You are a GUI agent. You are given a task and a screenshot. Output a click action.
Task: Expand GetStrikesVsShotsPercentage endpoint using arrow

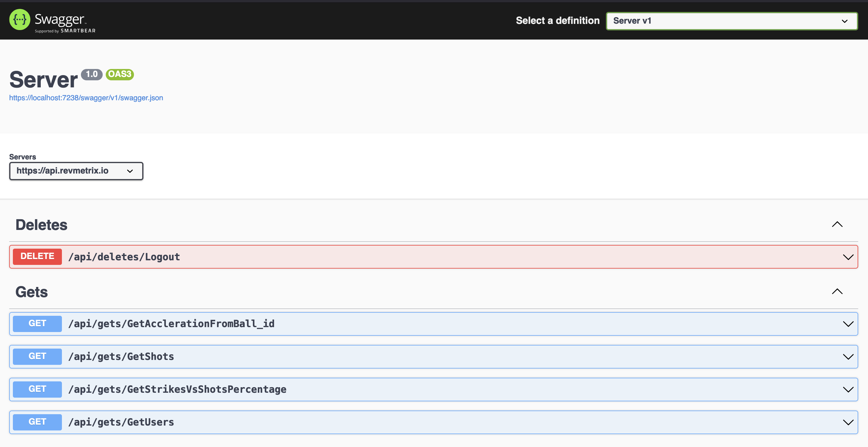point(848,390)
